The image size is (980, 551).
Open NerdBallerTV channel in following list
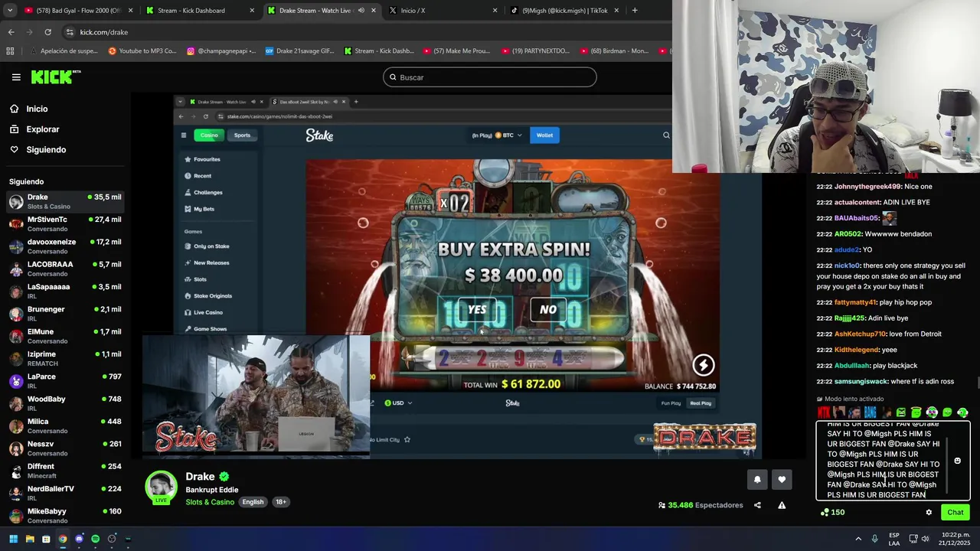65,493
